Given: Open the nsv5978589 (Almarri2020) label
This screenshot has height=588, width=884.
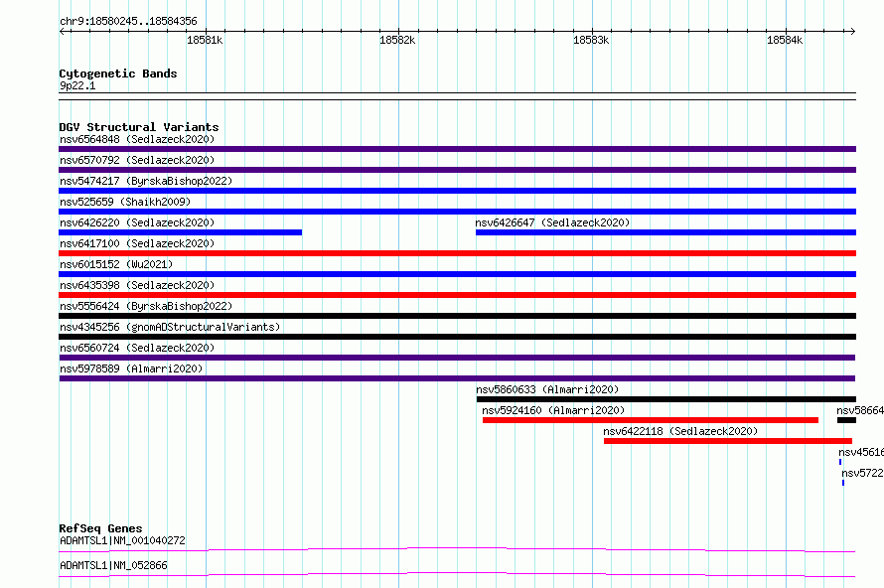Looking at the screenshot, I should 131,368.
